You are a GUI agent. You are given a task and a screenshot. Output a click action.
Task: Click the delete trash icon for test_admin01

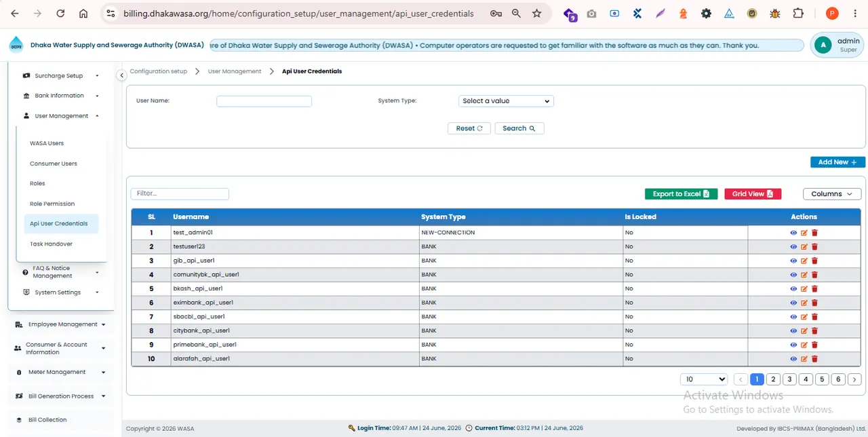pyautogui.click(x=814, y=233)
